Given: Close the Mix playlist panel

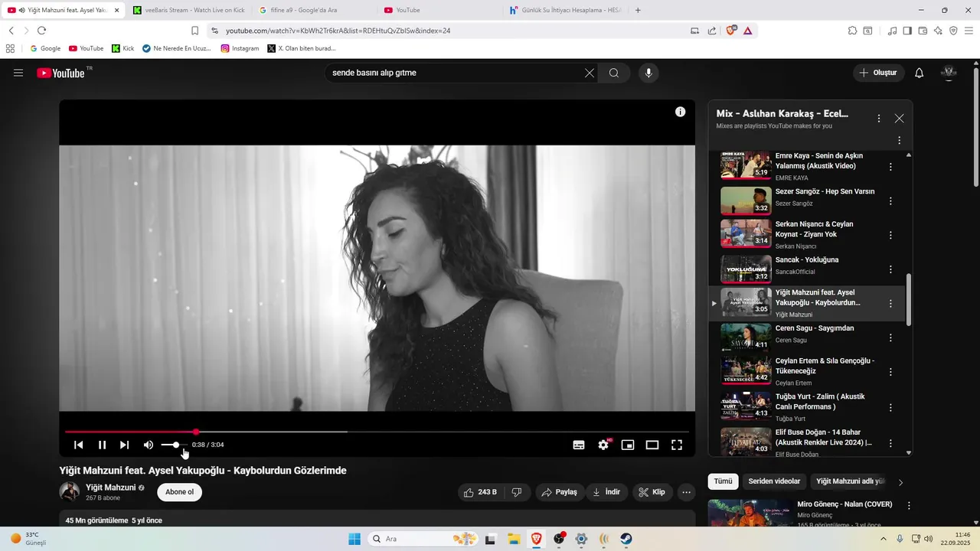Looking at the screenshot, I should point(899,119).
